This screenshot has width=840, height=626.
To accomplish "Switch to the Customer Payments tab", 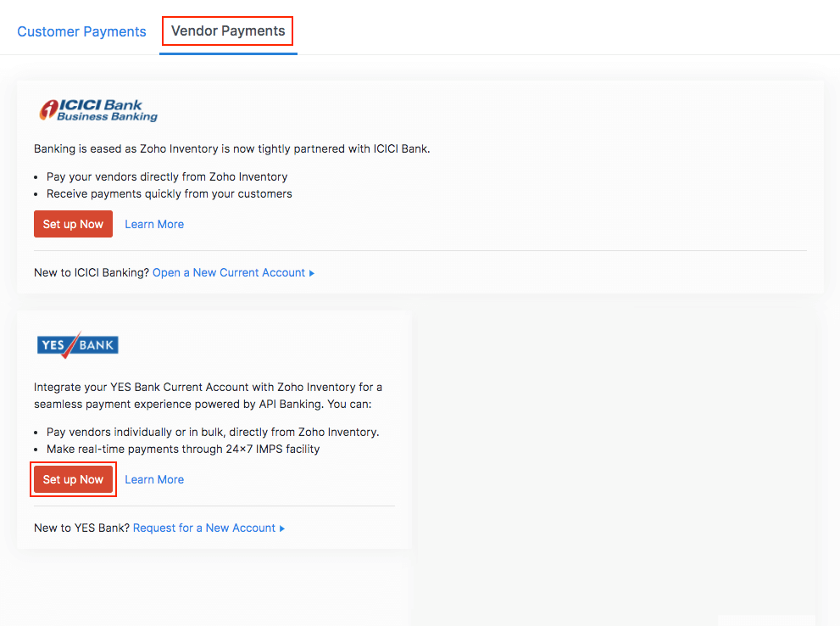I will tap(81, 31).
